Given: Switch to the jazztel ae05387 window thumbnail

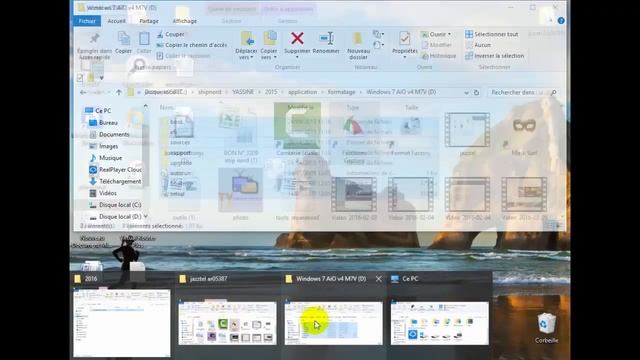Looking at the screenshot, I should click(227, 323).
